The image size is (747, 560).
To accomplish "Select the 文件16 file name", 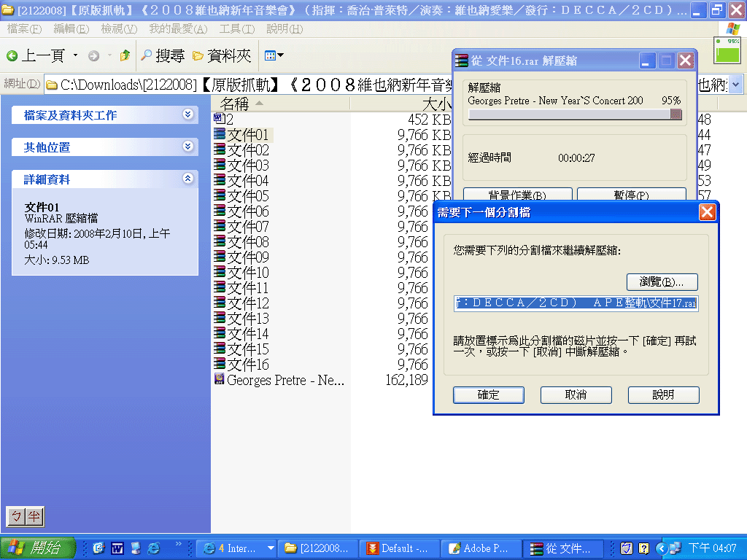I will click(x=248, y=365).
